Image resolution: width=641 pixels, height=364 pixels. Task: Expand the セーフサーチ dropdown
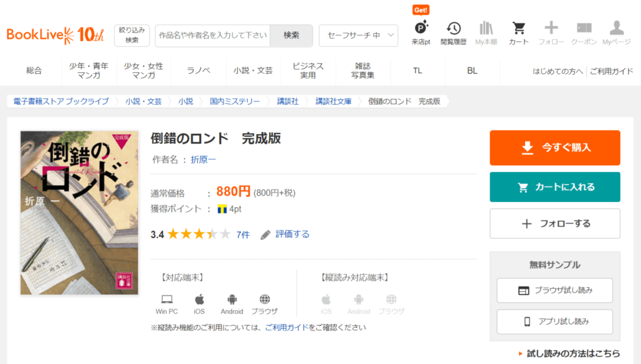pos(358,36)
